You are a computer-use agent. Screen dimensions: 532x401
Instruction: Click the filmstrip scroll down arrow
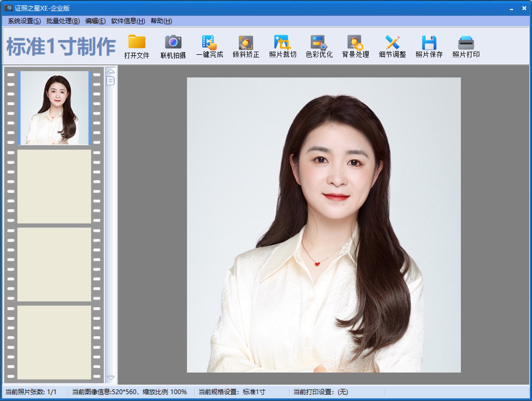pos(111,378)
